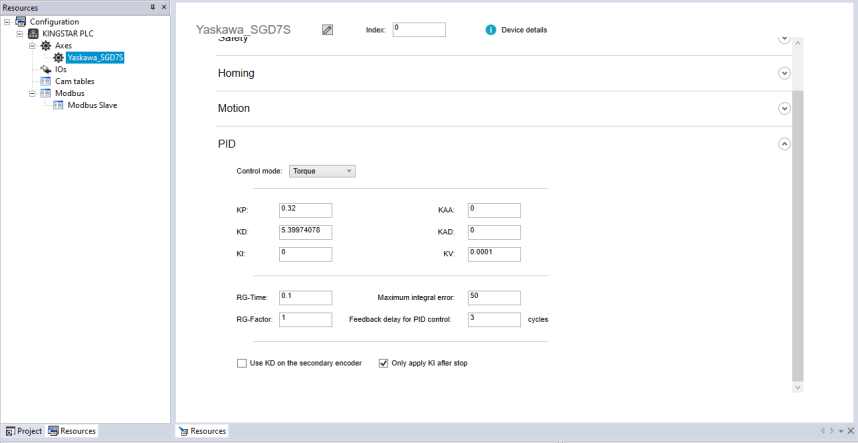Viewport: 858px width, 443px height.
Task: Select the IOs tree item
Action: tap(61, 69)
